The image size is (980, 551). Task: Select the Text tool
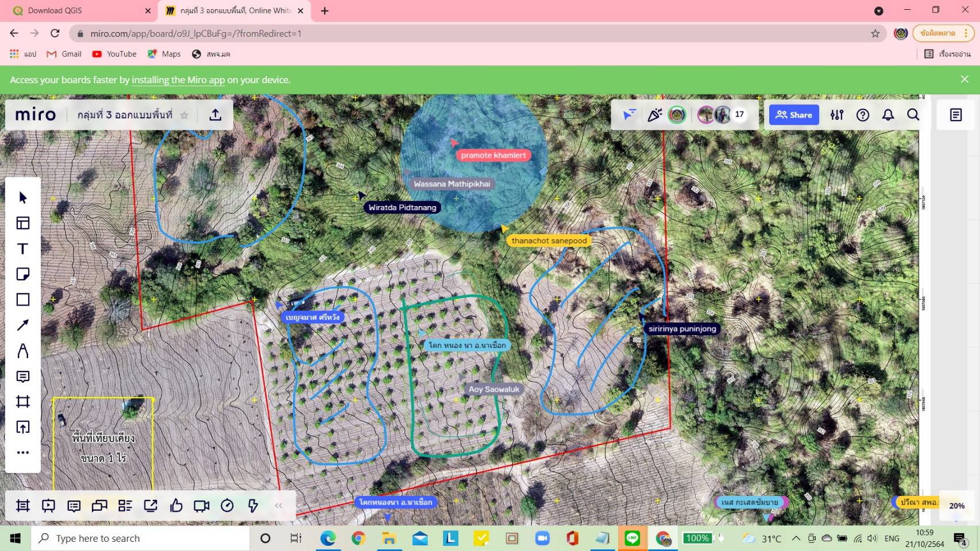pos(23,249)
